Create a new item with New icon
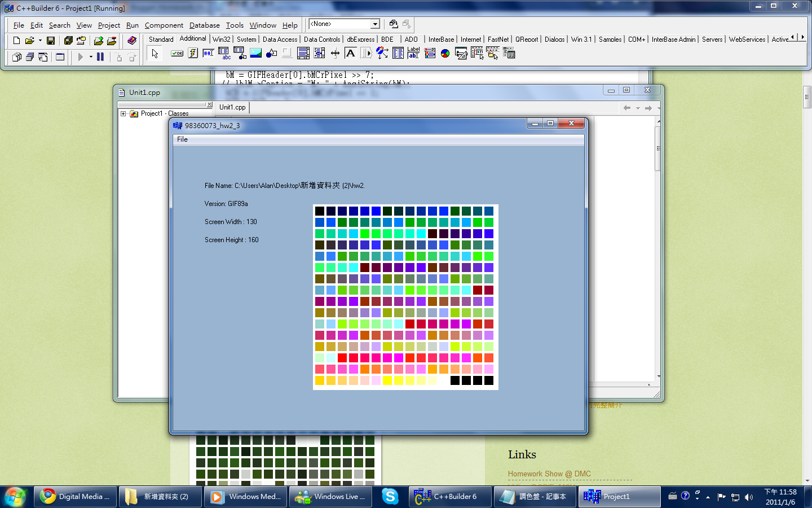 click(x=16, y=41)
